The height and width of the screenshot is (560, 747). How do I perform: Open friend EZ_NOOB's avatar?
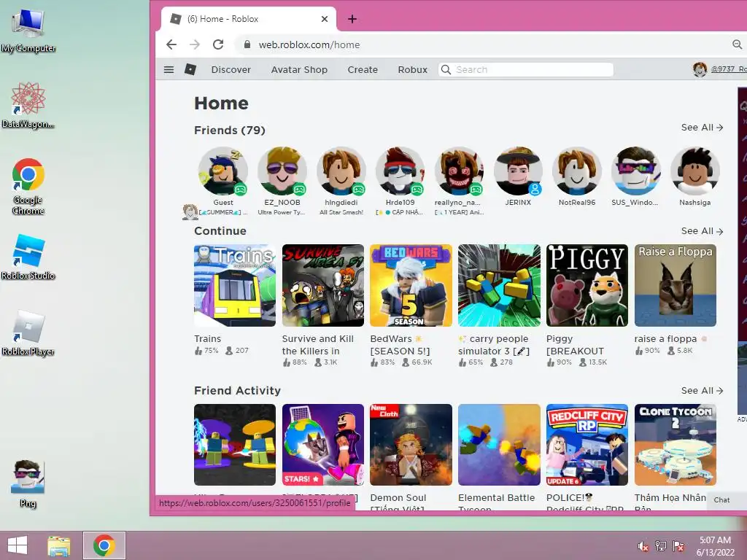(x=282, y=171)
